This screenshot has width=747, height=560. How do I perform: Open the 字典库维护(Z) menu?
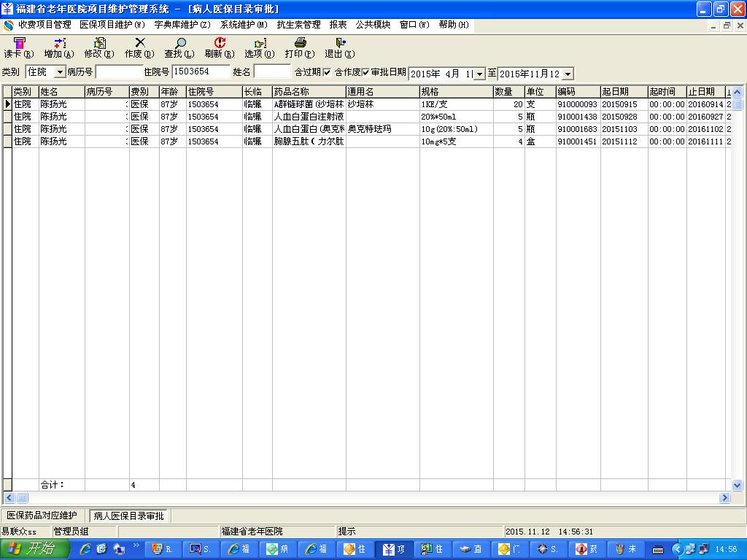182,25
